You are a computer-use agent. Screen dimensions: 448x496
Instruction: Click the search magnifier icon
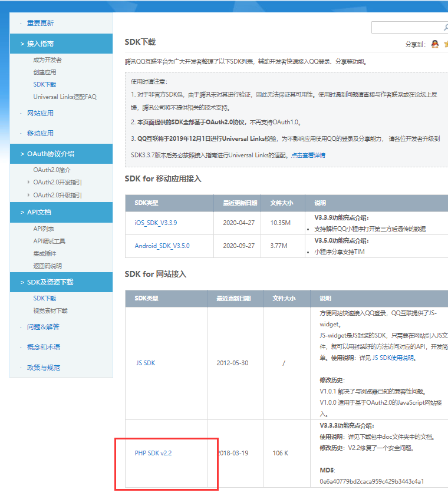coord(446,28)
